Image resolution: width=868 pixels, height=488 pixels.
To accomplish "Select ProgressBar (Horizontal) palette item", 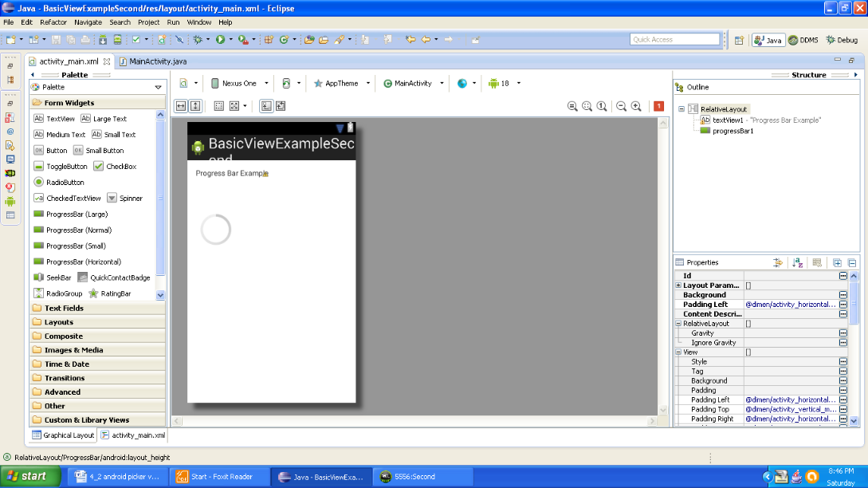I will 77,262.
